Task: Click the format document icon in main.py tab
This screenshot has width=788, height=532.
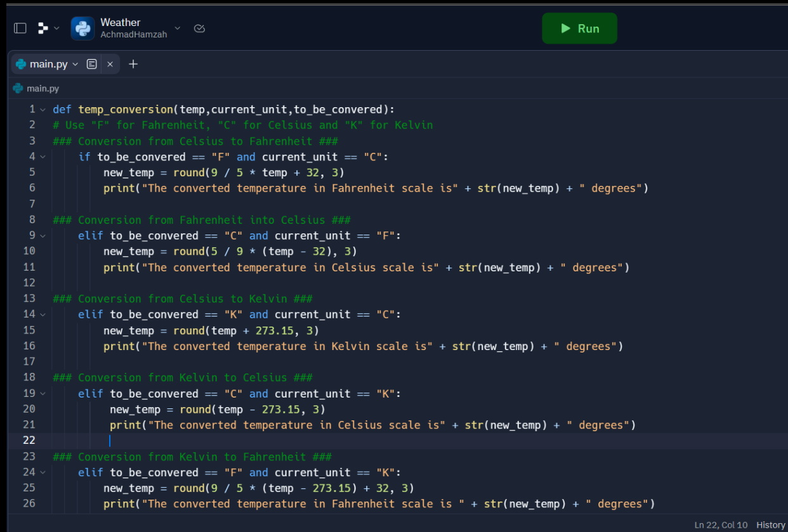Action: 92,64
